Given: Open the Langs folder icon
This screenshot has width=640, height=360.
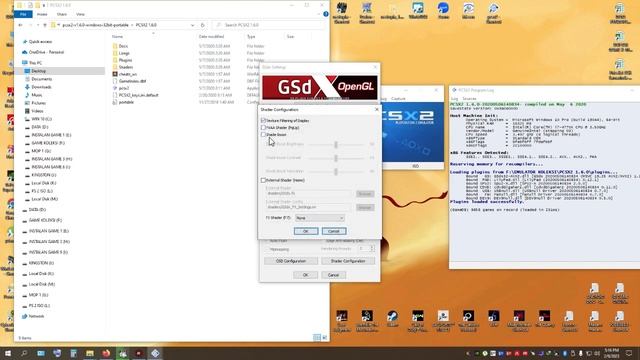Looking at the screenshot, I should pyautogui.click(x=115, y=53).
